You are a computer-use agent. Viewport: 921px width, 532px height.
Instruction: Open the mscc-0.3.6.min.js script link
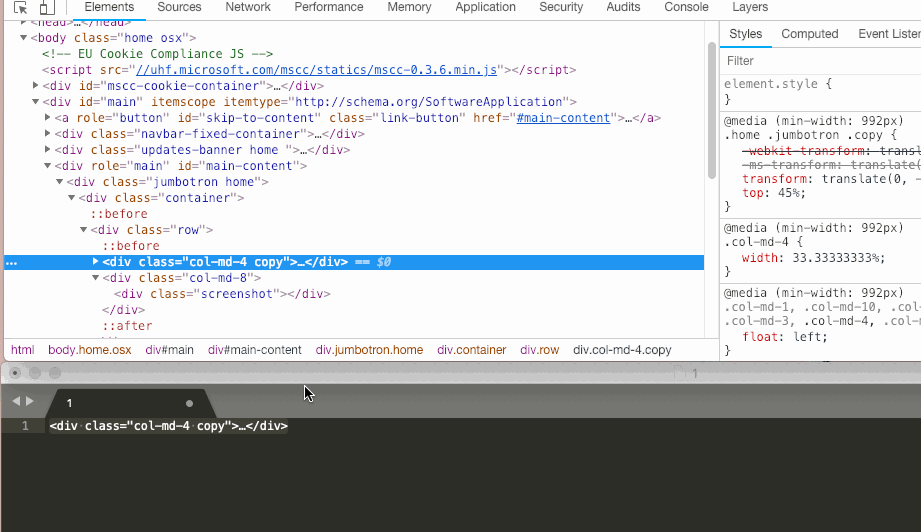pos(317,70)
